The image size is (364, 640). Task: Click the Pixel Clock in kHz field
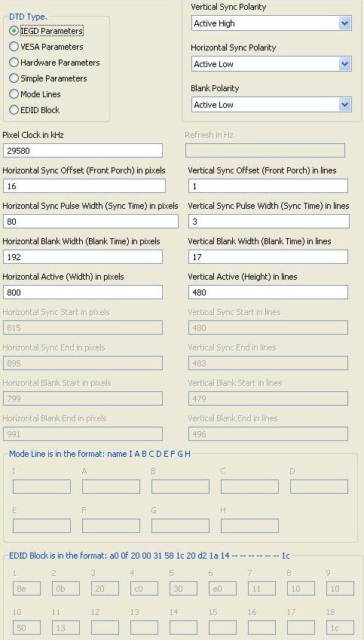83,151
